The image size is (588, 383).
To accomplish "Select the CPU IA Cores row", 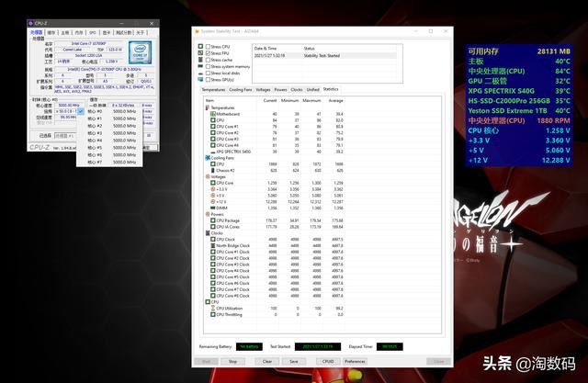I will (x=275, y=227).
